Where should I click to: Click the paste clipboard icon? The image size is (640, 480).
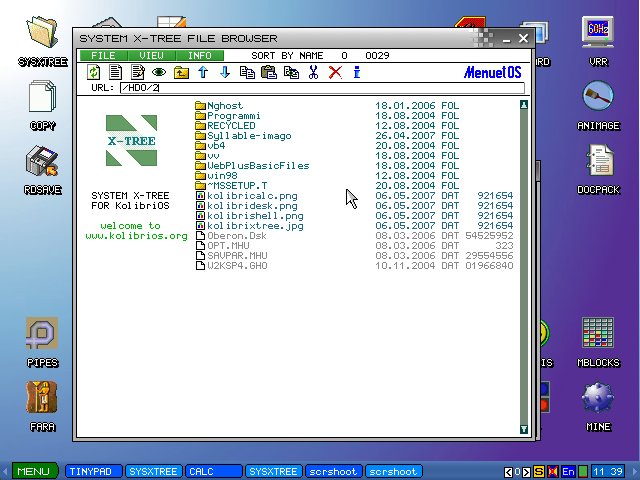269,72
